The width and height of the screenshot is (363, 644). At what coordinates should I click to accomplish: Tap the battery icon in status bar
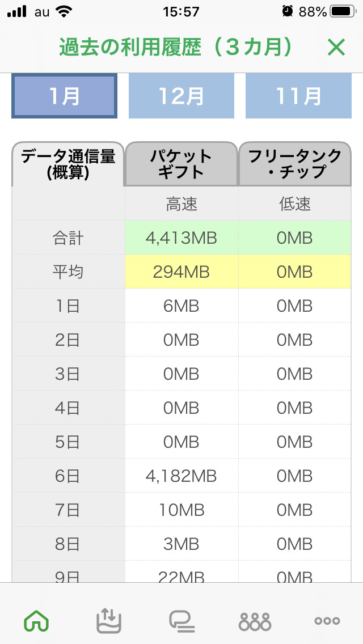[x=342, y=11]
